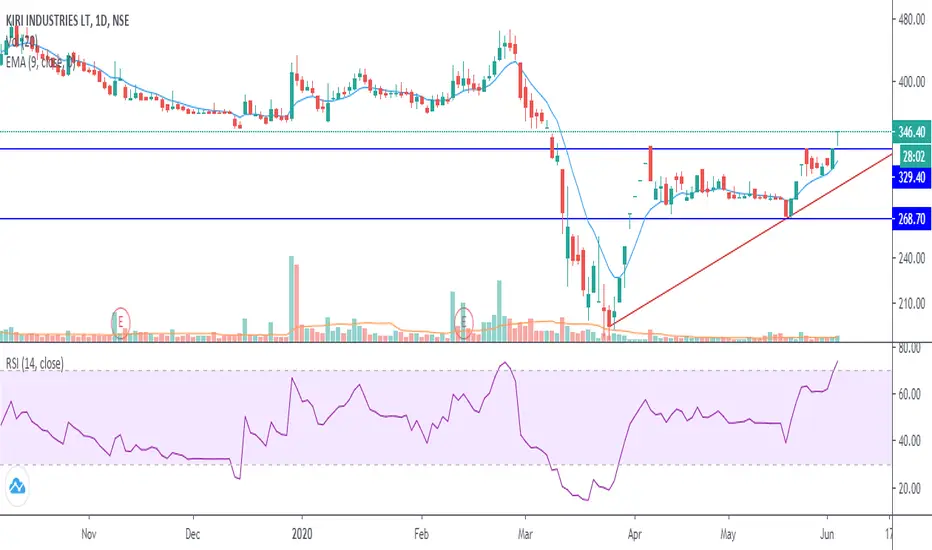The height and width of the screenshot is (550, 932).
Task: Click the 210.00 price axis label
Action: [912, 303]
